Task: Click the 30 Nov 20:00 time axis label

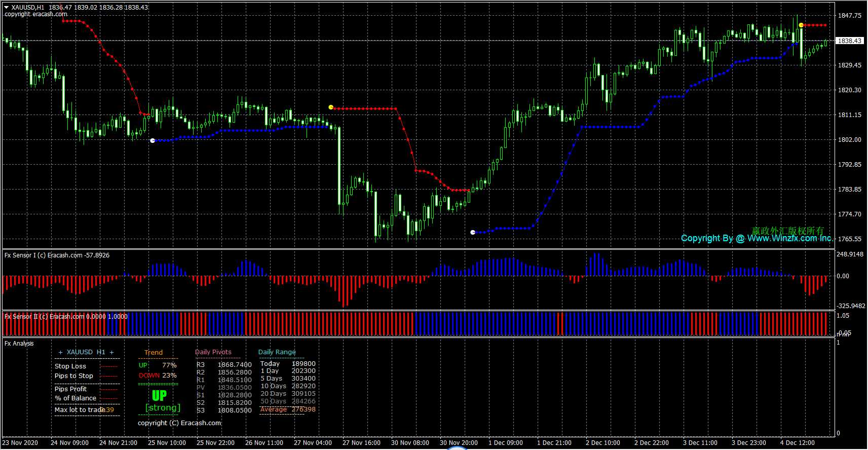Action: [x=459, y=442]
